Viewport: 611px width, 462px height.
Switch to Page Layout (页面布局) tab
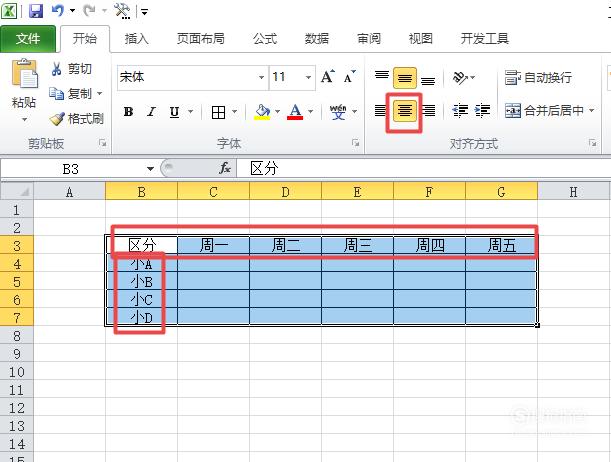coord(201,39)
